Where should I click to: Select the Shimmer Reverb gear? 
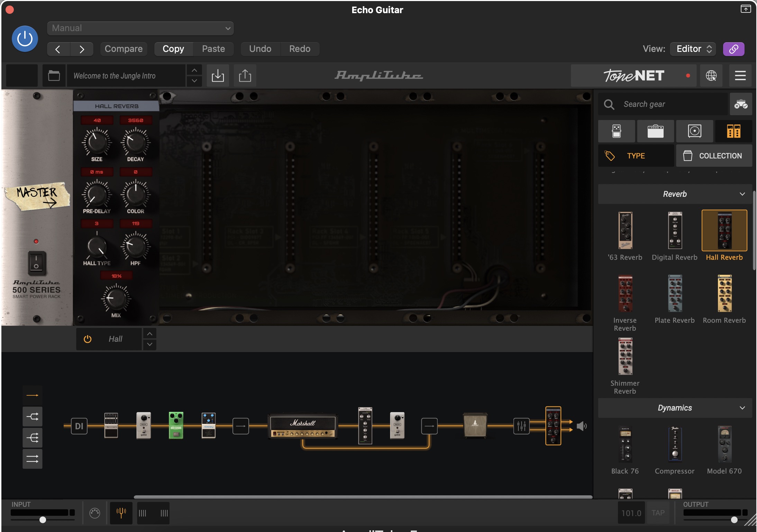tap(625, 366)
